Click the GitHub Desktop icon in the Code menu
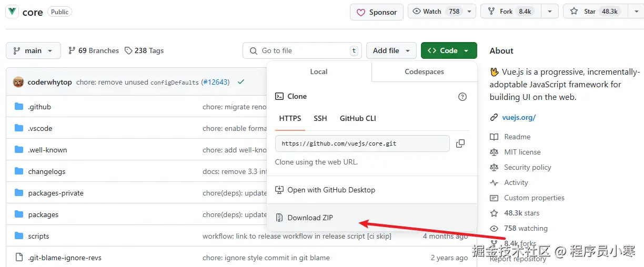Image resolution: width=644 pixels, height=267 pixels. click(x=279, y=190)
